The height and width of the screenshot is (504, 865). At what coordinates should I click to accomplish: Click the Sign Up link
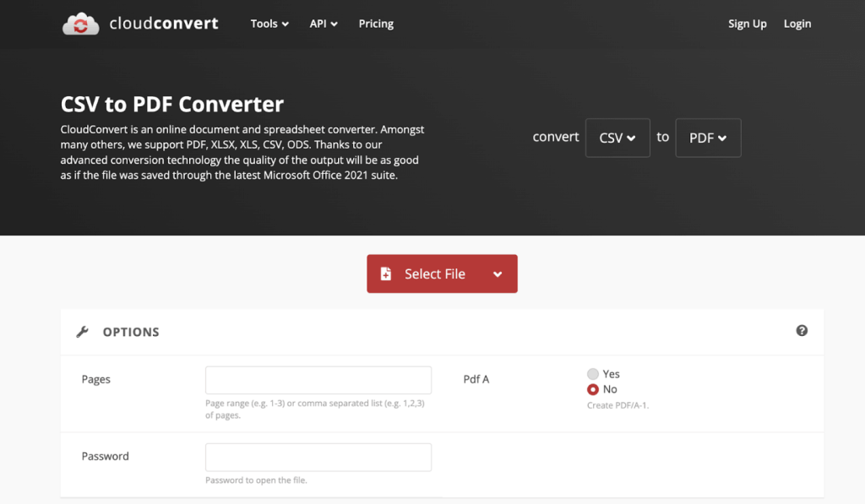747,24
